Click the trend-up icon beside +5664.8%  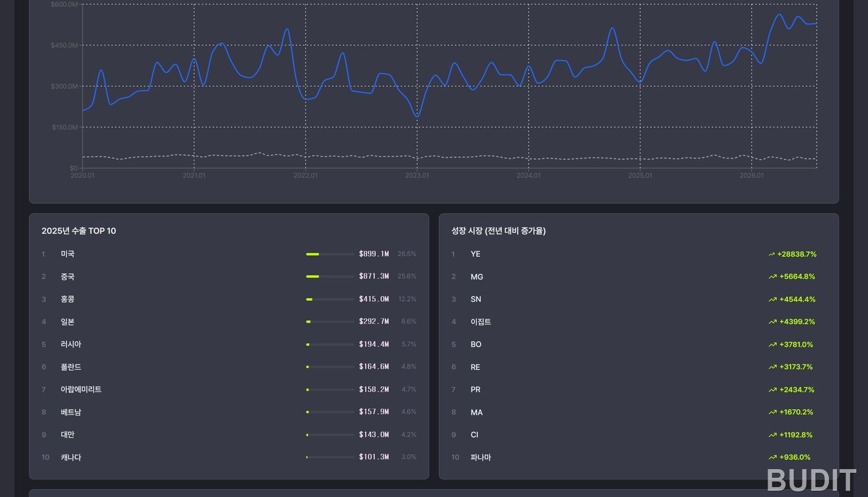click(x=773, y=277)
